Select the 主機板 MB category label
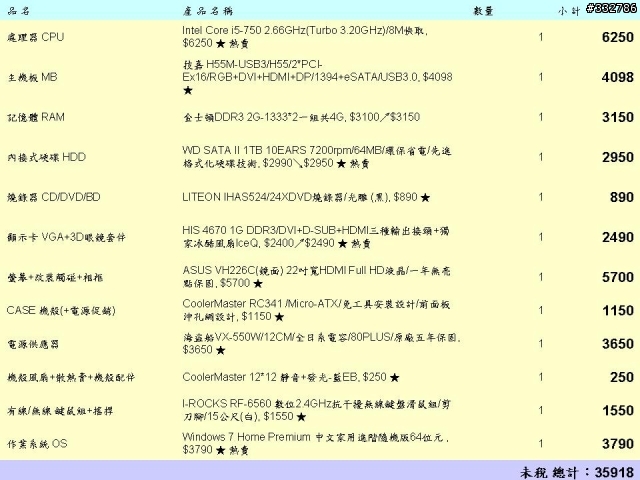This screenshot has width=640, height=480. point(32,77)
